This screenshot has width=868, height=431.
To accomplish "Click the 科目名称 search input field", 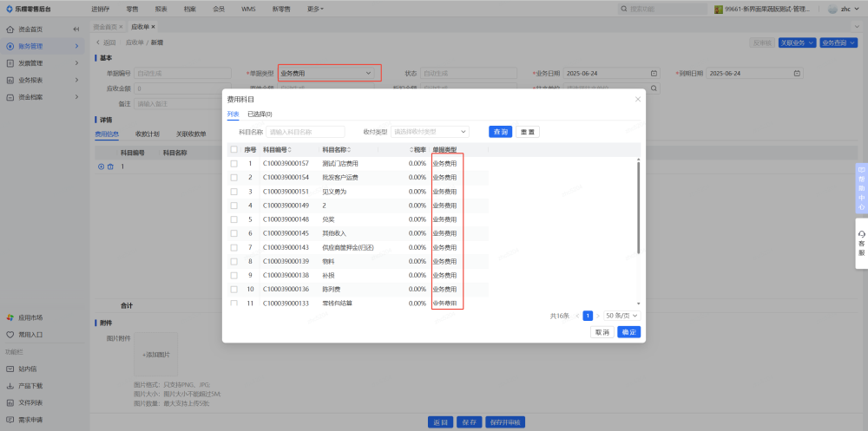I will click(306, 132).
